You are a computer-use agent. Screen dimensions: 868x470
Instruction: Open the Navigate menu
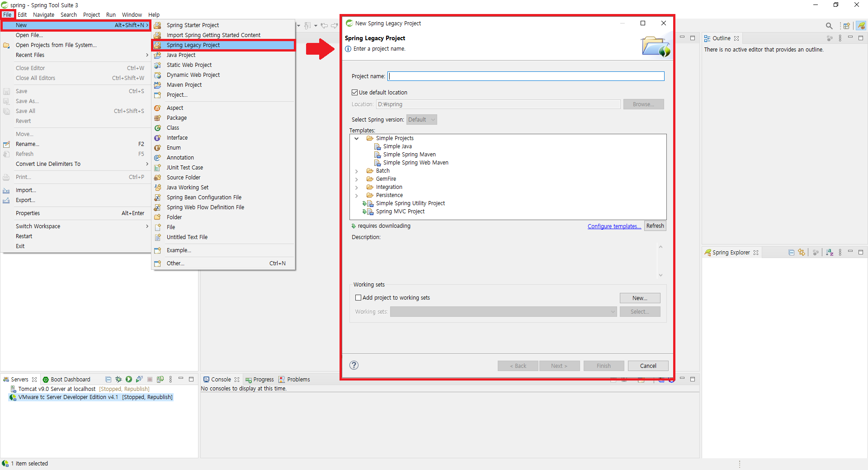43,15
